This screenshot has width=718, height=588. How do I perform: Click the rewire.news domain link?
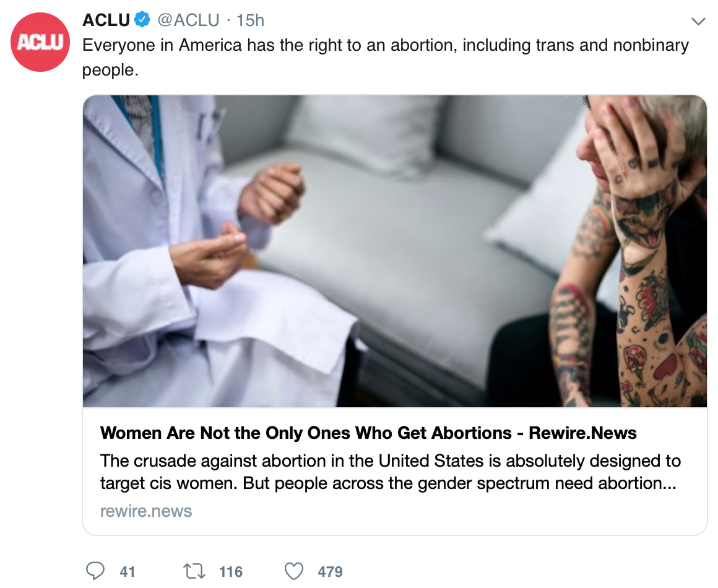(146, 511)
